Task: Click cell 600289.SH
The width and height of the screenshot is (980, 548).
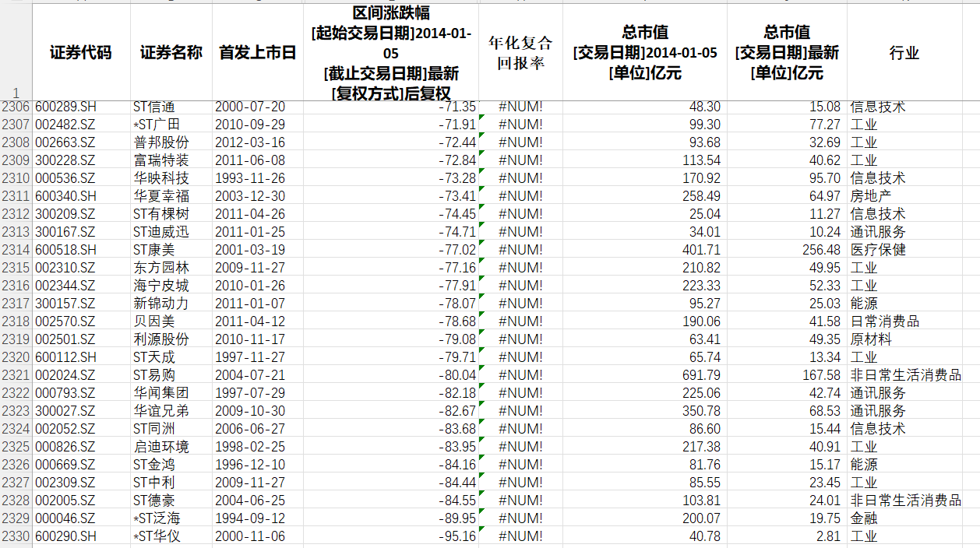Action: (65, 107)
